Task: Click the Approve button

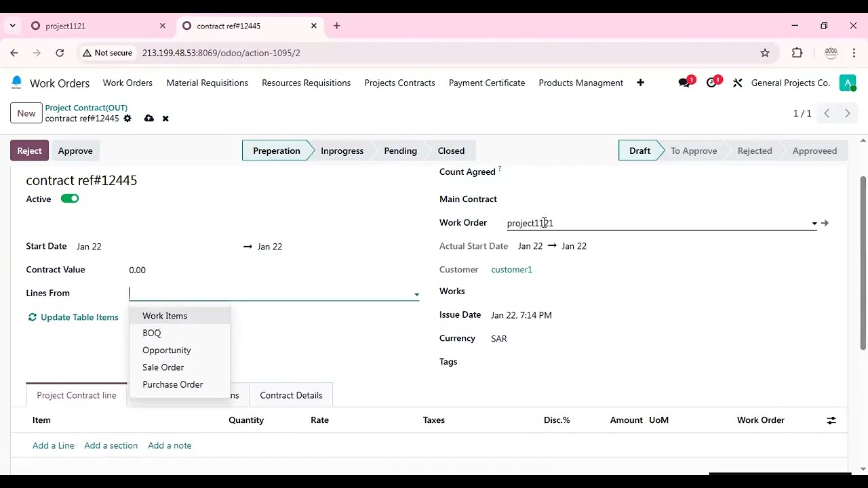Action: point(75,150)
